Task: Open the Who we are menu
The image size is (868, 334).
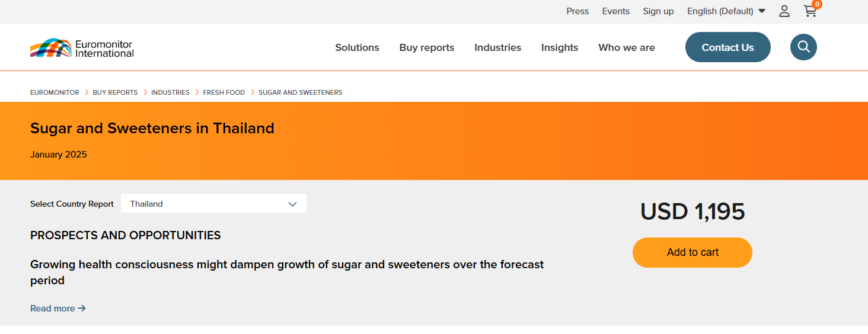Action: pos(627,48)
